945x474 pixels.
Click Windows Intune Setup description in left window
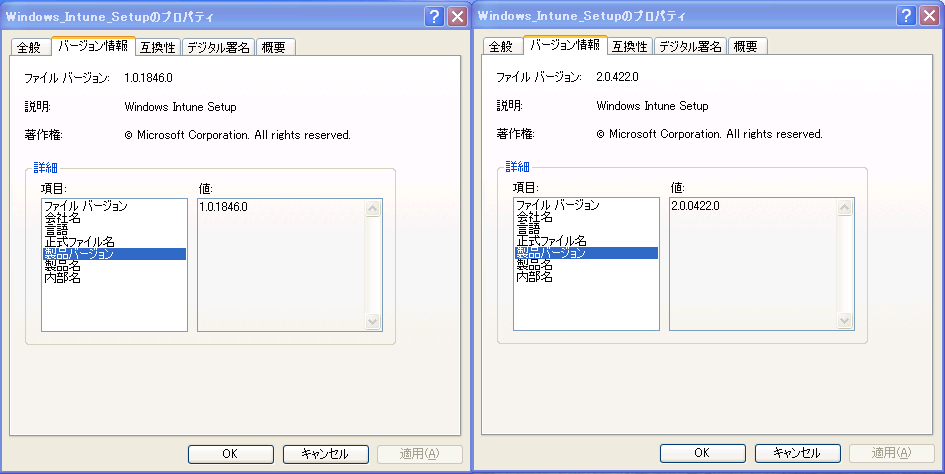point(180,107)
